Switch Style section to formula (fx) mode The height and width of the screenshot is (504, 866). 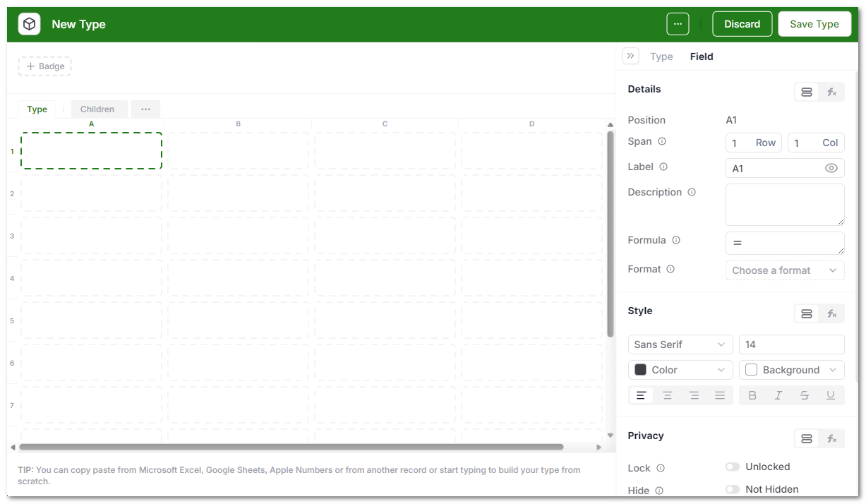point(831,313)
